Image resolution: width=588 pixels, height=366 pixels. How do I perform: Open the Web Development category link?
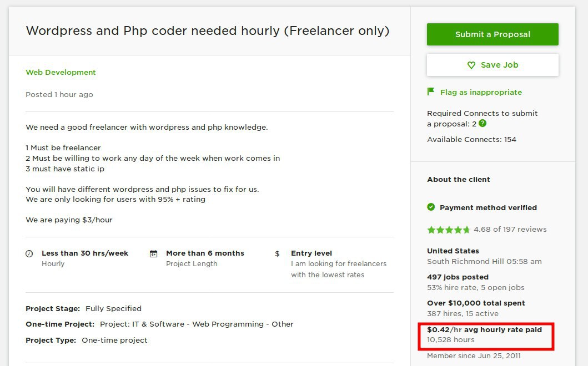[61, 72]
